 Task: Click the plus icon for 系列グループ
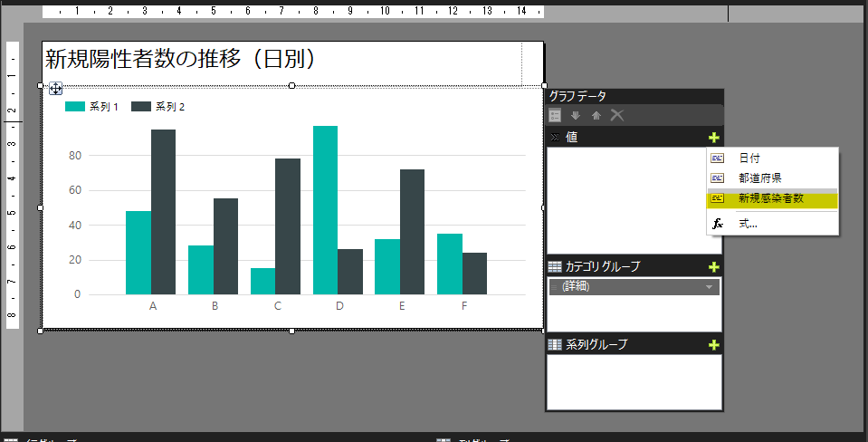[x=713, y=345]
